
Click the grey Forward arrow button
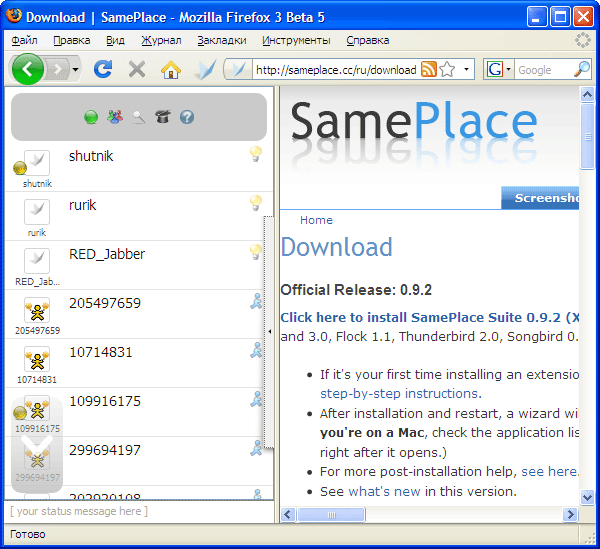click(58, 69)
